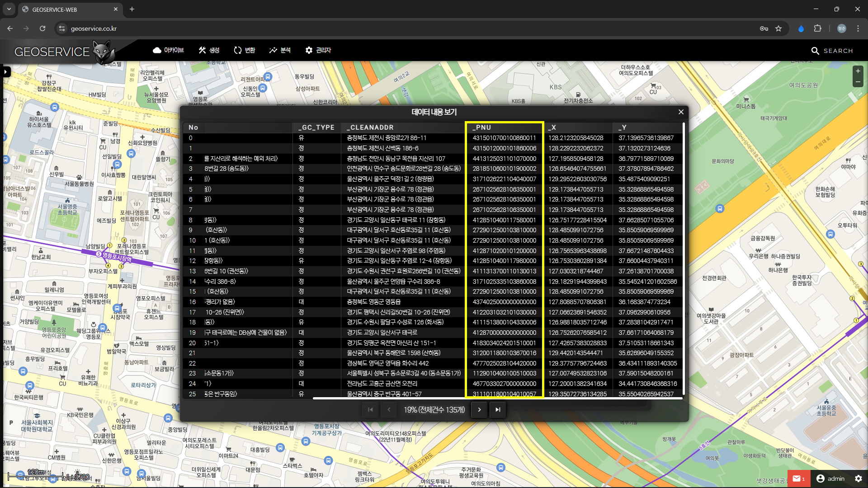
Task: Jump to last data page
Action: pos(498,410)
